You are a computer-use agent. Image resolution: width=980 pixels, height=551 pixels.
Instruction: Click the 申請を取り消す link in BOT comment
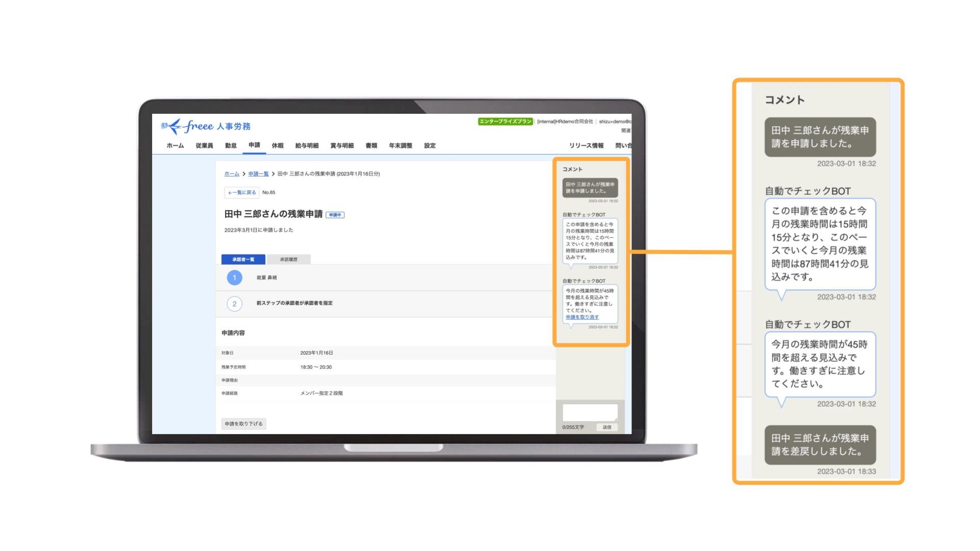[x=582, y=317]
